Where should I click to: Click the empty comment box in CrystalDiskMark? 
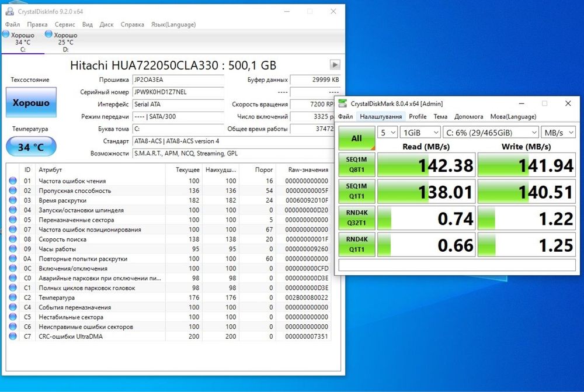457,265
